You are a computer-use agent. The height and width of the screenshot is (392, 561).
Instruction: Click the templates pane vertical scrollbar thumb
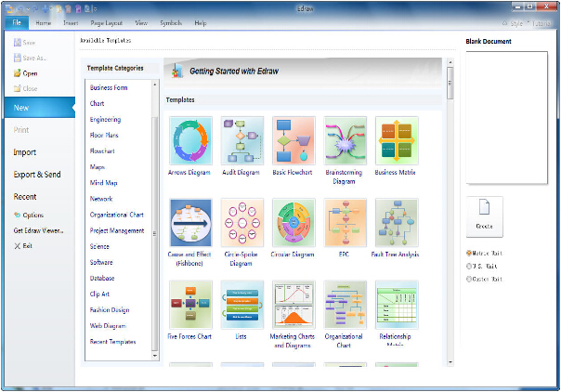(x=450, y=83)
